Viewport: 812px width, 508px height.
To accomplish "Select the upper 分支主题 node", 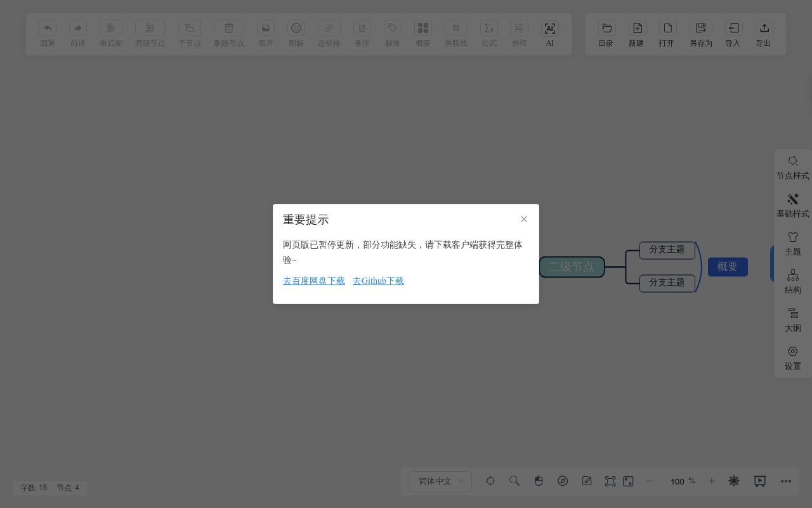I will pos(667,250).
